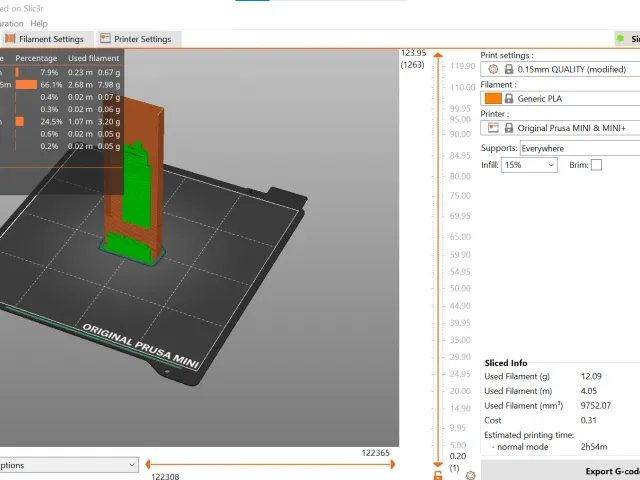Click the layer slider lock icon
This screenshot has width=640, height=480.
(438, 475)
